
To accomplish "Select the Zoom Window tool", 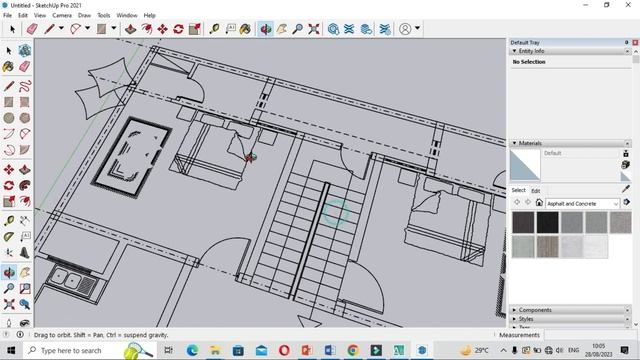I will (24, 289).
